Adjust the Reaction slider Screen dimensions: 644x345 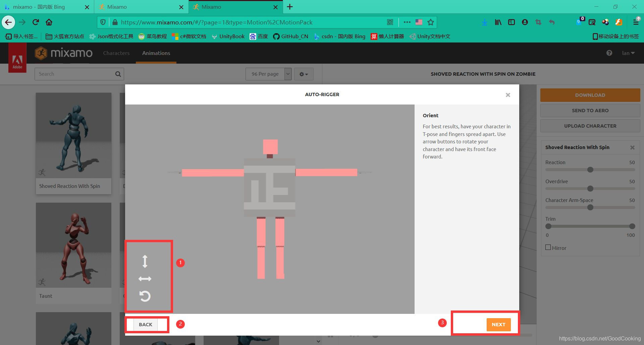pos(590,169)
